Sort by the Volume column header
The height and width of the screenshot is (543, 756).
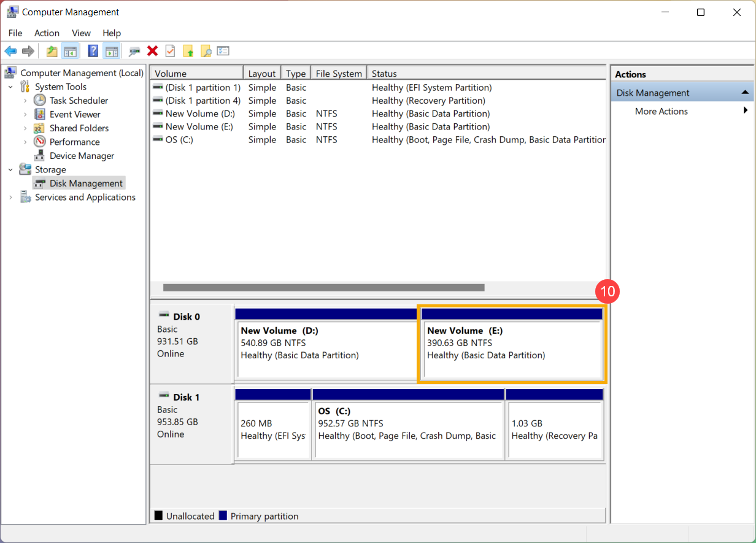point(197,74)
